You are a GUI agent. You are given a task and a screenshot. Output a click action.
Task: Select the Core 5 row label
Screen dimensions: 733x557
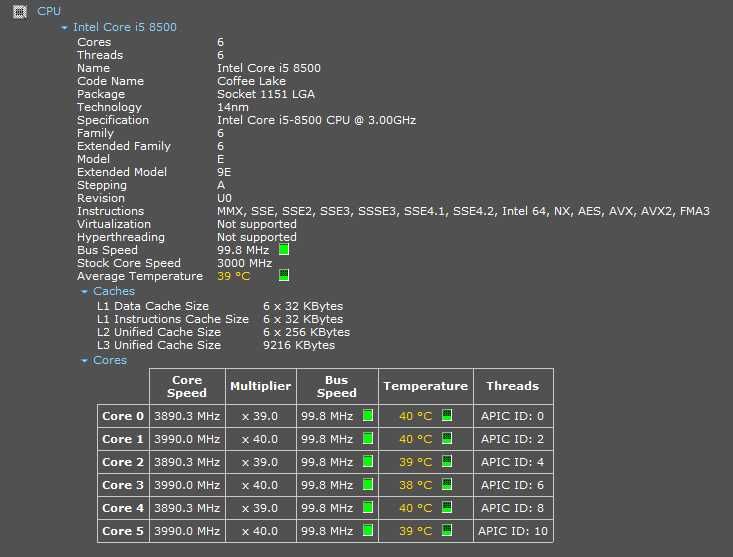point(123,531)
